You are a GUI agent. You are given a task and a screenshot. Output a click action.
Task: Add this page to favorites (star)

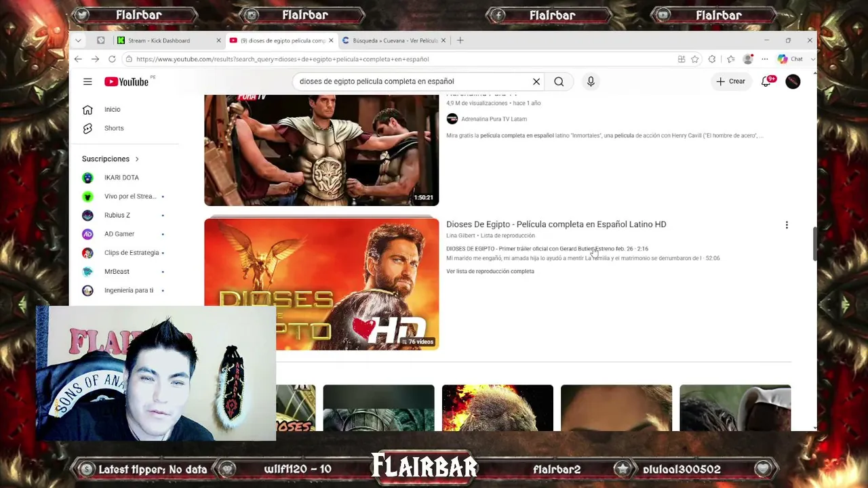coord(694,59)
